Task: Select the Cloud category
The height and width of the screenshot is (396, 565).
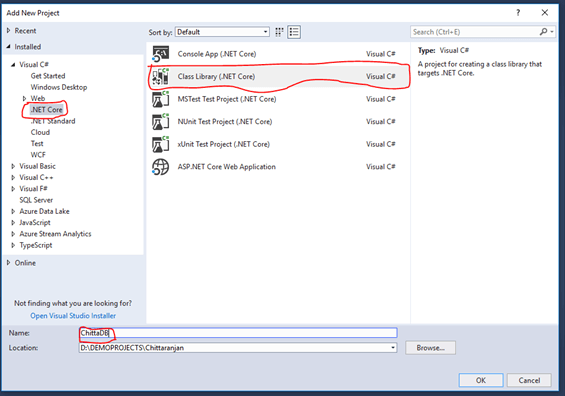Action: [40, 132]
